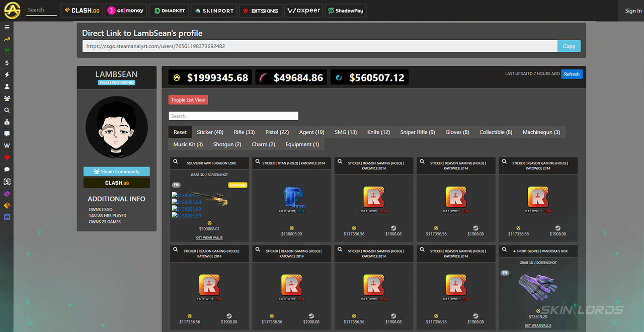
Task: Open the Discord icon in sidebar
Action: 7,217
